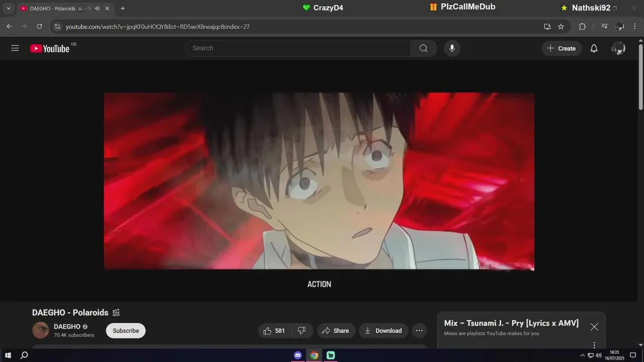Click the scrollbar down arrow

(640, 345)
